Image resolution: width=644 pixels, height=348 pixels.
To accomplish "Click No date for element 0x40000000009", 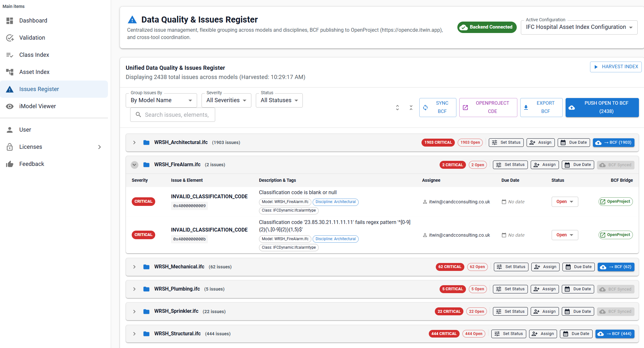I will (x=513, y=202).
